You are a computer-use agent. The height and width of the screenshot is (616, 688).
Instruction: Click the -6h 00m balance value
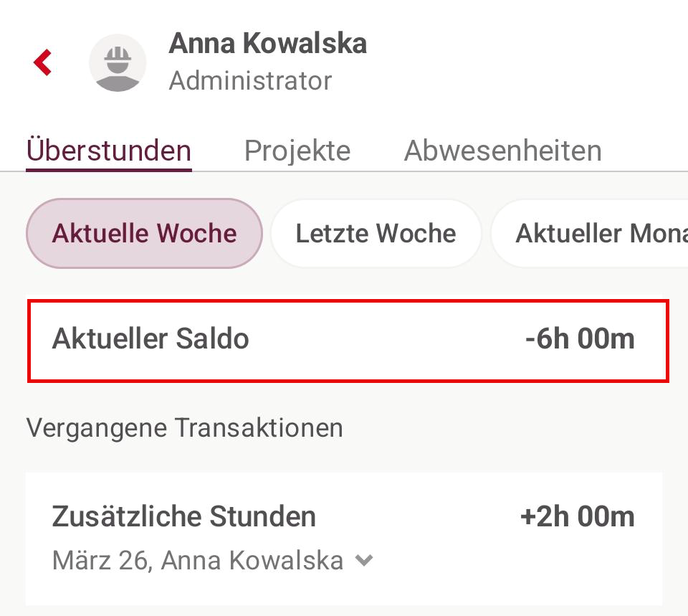click(x=580, y=338)
